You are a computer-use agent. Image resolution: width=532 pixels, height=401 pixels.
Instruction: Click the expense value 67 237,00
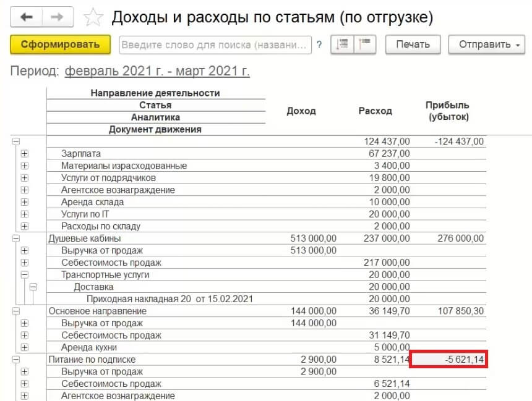click(389, 154)
